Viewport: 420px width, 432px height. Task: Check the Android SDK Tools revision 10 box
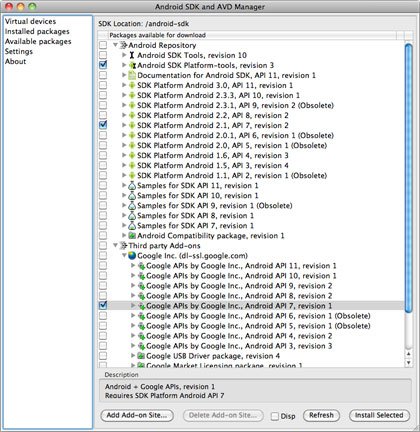coord(103,55)
